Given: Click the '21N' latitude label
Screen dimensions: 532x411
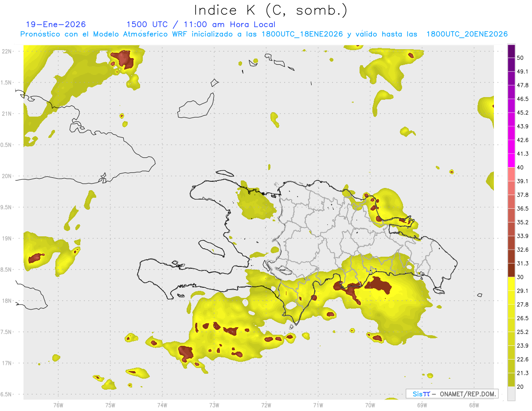Looking at the screenshot, I should click(7, 114).
